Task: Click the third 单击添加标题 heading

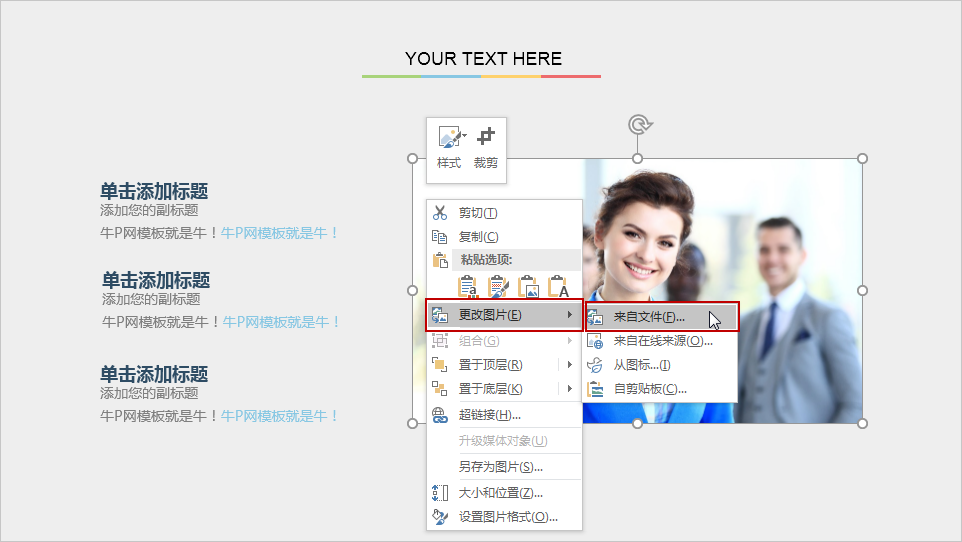Action: point(154,374)
